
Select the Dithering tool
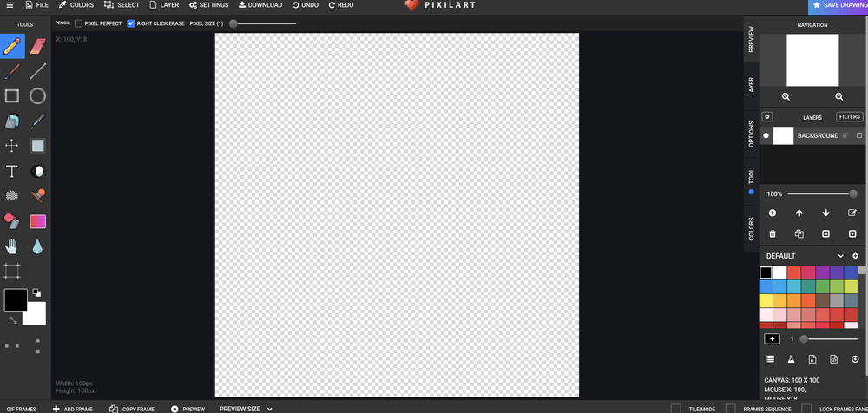(12, 195)
